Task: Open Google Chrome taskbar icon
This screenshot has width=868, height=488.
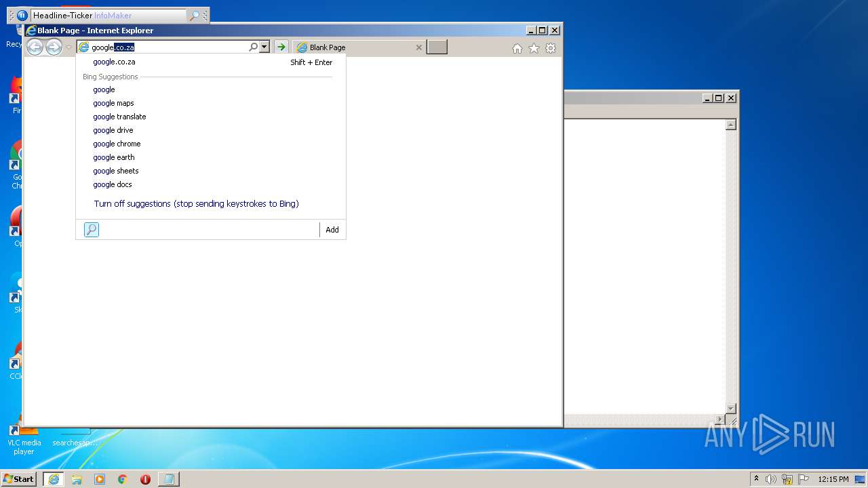Action: click(123, 479)
